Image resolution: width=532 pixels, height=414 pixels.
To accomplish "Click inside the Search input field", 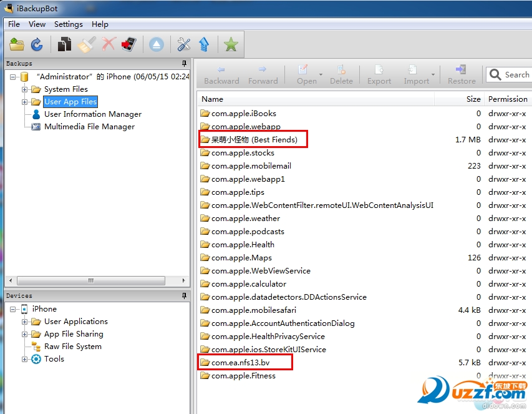I will [517, 75].
